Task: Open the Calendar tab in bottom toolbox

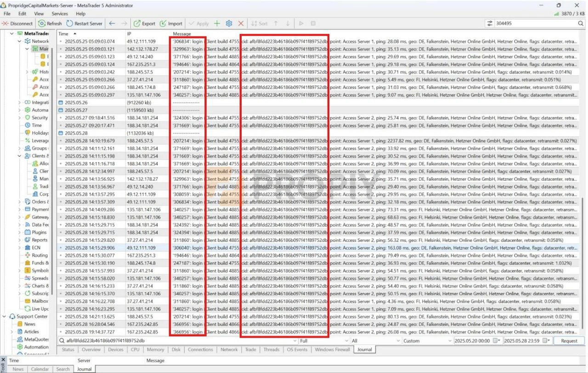Action: tap(40, 369)
